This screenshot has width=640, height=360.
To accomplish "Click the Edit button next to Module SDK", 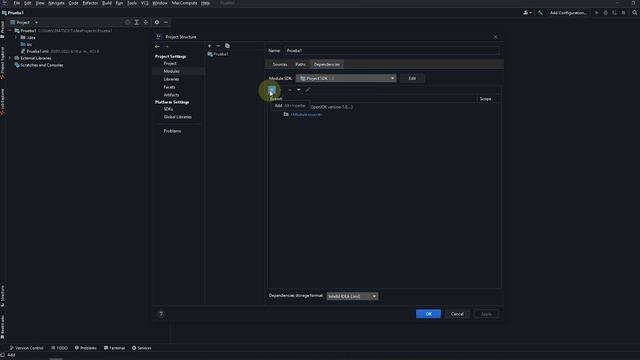I will coord(412,78).
